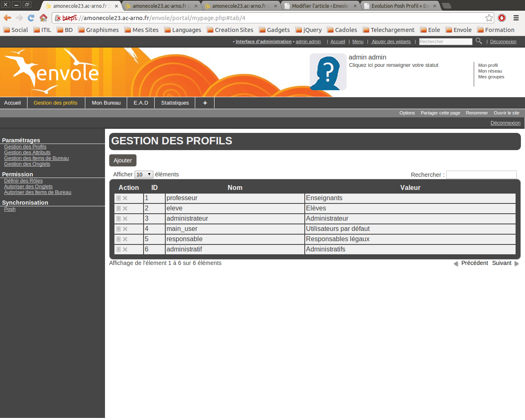Reload the page in browser
525x420 pixels.
[31, 18]
